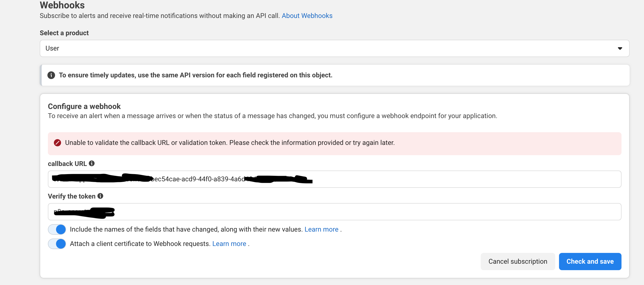Click the API version notice text
Screen dimensions: 644x285
point(196,75)
